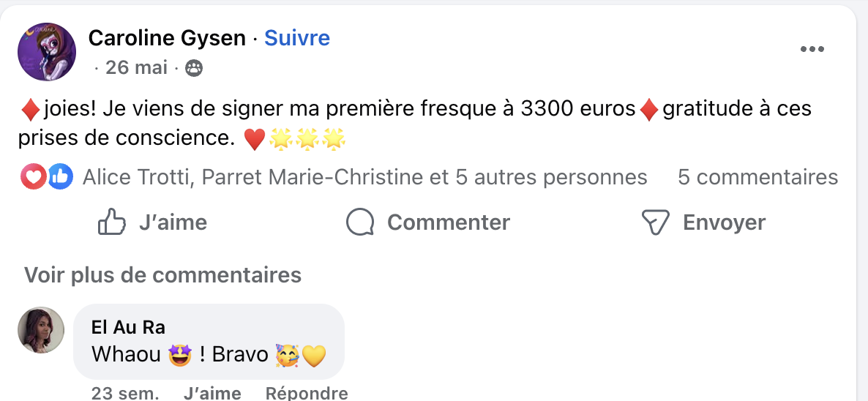Like El Au Ra's comment
This screenshot has height=401, width=868.
(212, 394)
